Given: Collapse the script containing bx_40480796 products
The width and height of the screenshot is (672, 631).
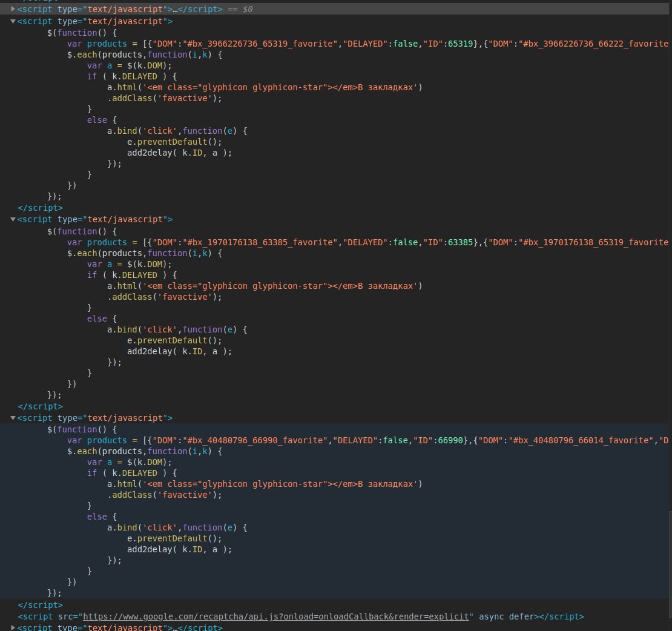Looking at the screenshot, I should (x=13, y=418).
